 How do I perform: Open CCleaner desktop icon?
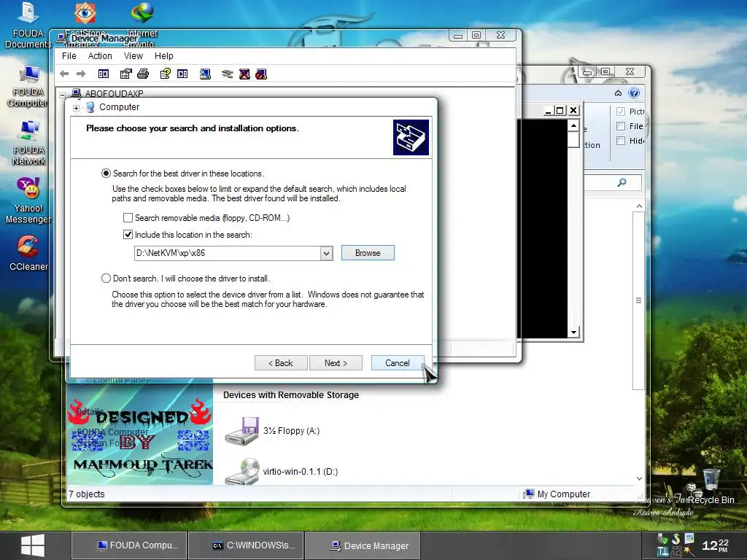(28, 253)
